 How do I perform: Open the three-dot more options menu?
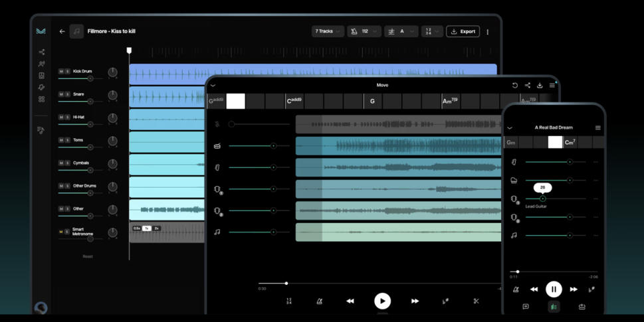(487, 32)
